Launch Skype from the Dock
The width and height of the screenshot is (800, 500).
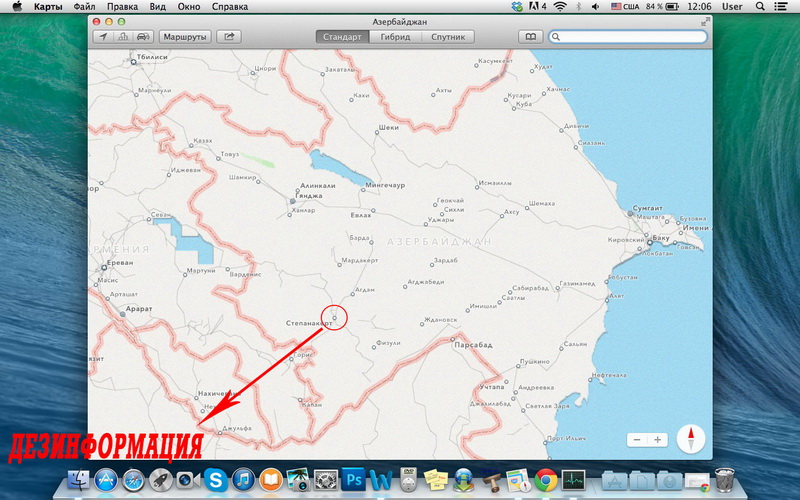click(x=216, y=480)
